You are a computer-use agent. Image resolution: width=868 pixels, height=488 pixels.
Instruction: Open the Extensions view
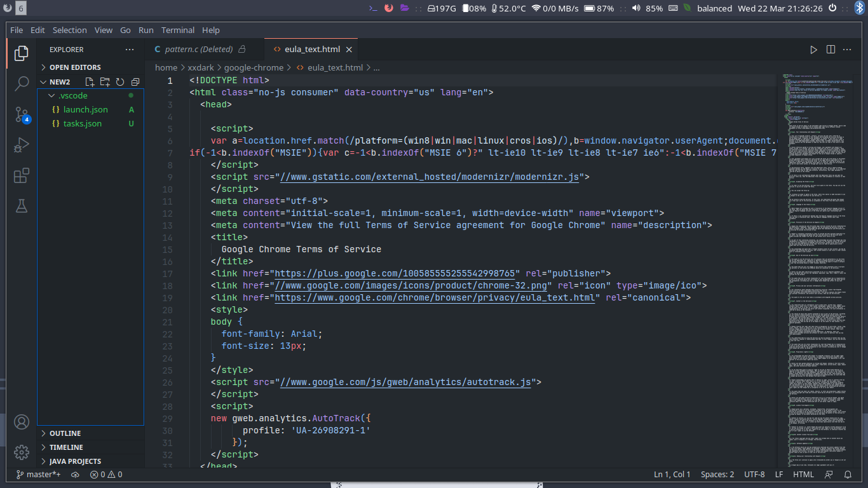[22, 175]
